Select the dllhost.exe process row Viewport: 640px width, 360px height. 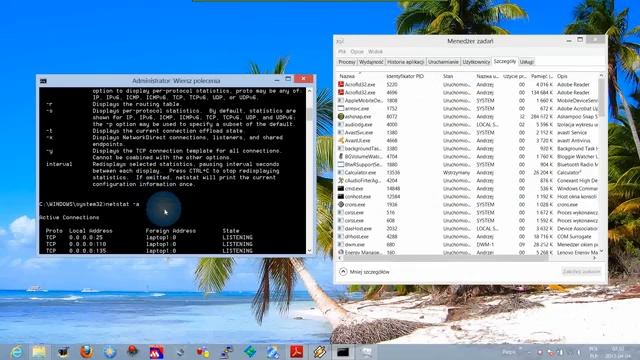[468, 236]
